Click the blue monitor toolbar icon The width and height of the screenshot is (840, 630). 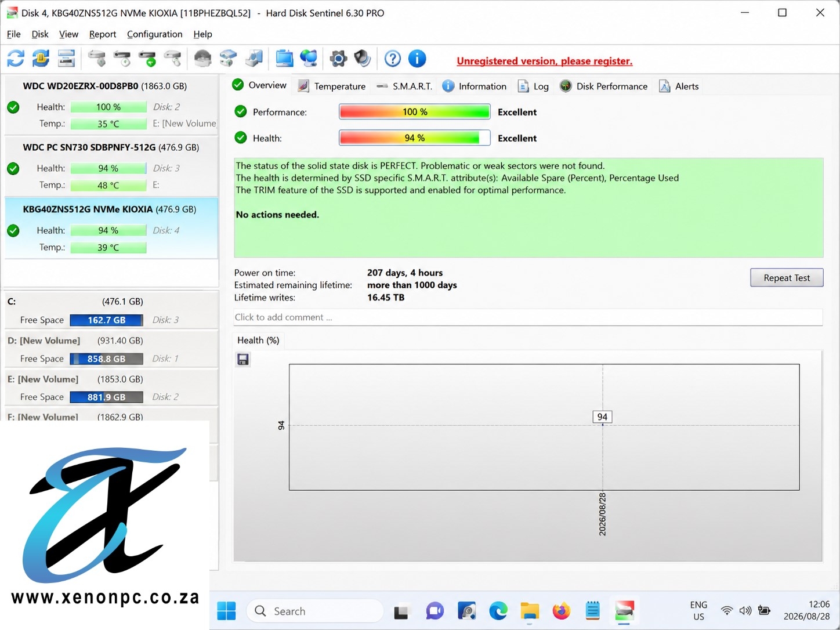coord(284,59)
